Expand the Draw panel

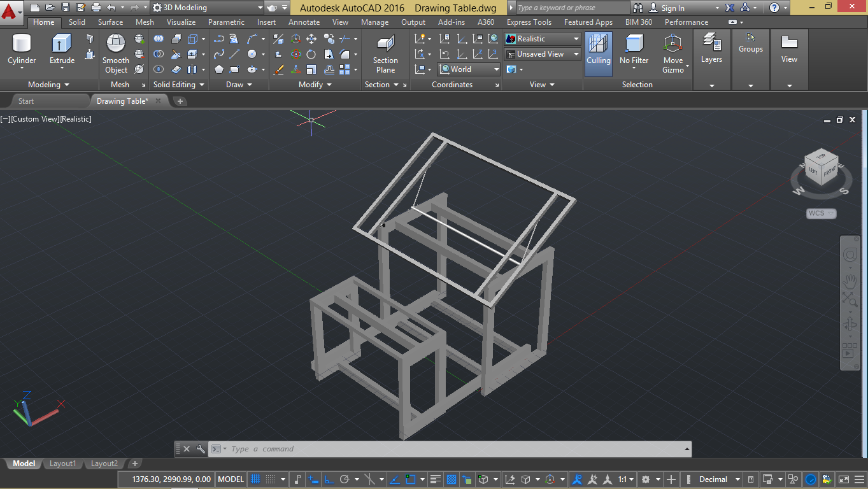click(x=239, y=85)
